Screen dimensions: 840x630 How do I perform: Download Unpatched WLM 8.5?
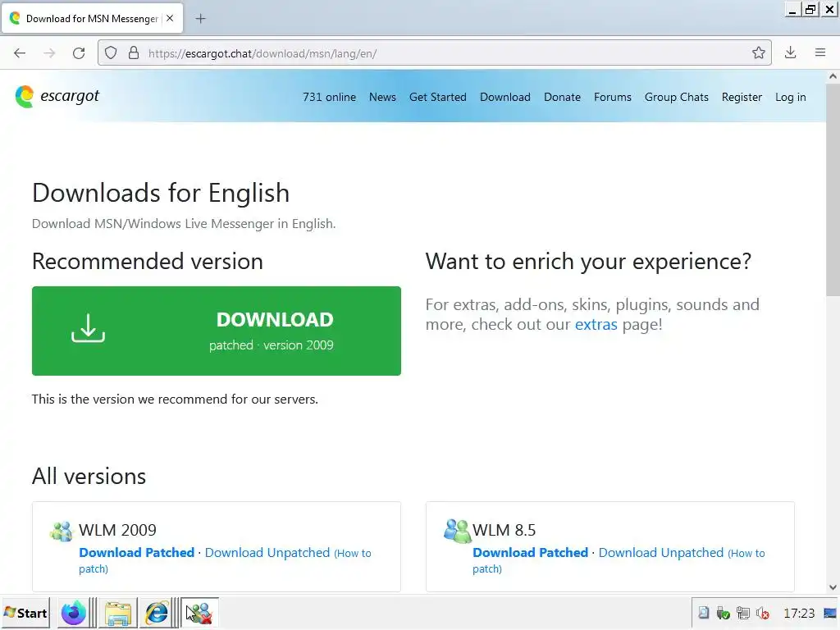(x=661, y=552)
